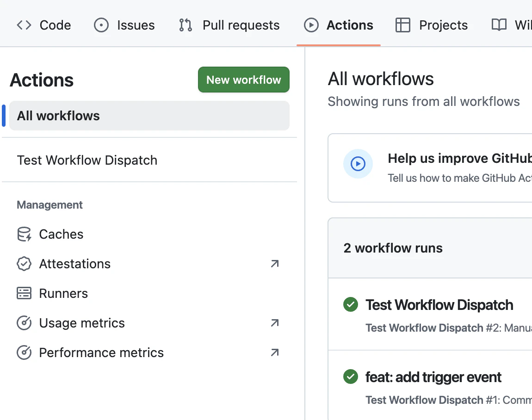This screenshot has height=420, width=532.
Task: Open the Performance metrics link
Action: 101,352
